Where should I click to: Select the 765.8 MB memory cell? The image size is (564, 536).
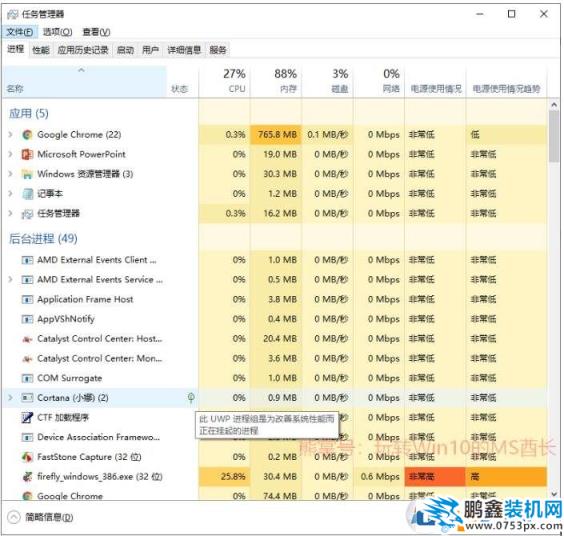pos(276,135)
